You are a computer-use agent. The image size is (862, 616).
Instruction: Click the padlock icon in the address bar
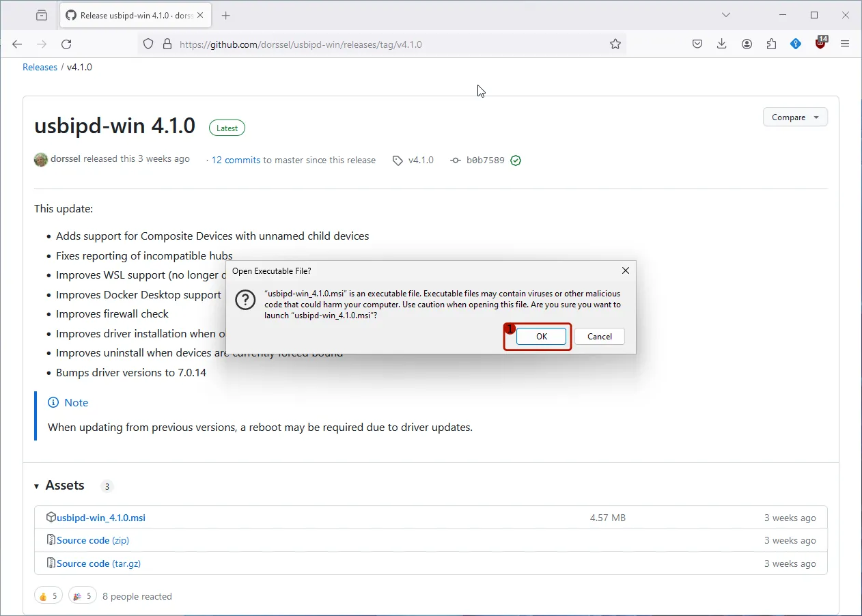(x=167, y=44)
